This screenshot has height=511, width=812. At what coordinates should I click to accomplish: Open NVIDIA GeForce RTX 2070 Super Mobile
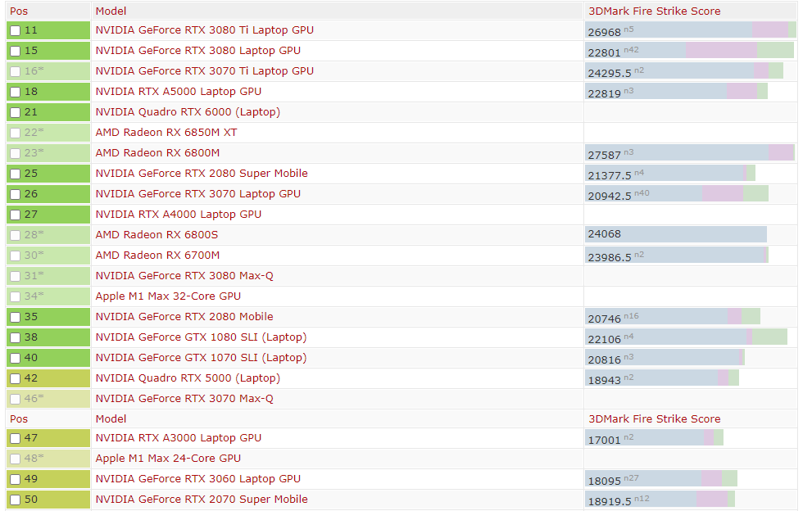(x=202, y=499)
